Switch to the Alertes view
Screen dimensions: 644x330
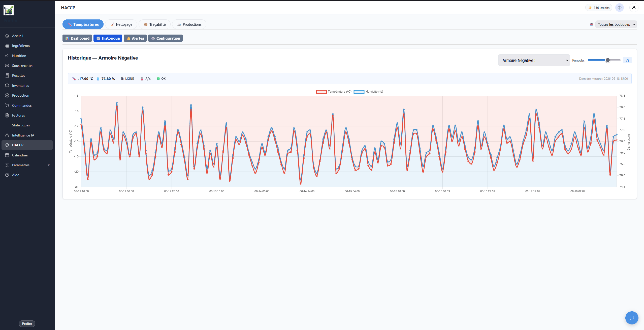(135, 38)
